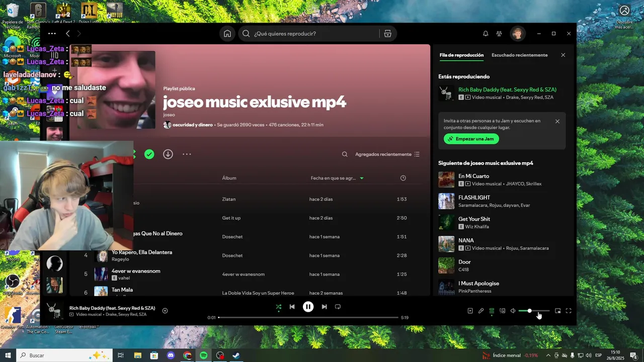
Task: Open the Agregados recientemente sort dropdown
Action: (x=387, y=154)
